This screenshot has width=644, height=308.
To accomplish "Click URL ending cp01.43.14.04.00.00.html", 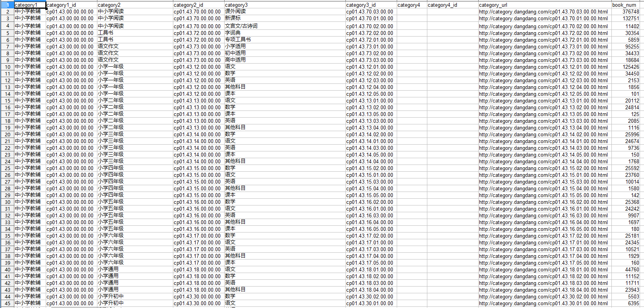I will [545, 161].
